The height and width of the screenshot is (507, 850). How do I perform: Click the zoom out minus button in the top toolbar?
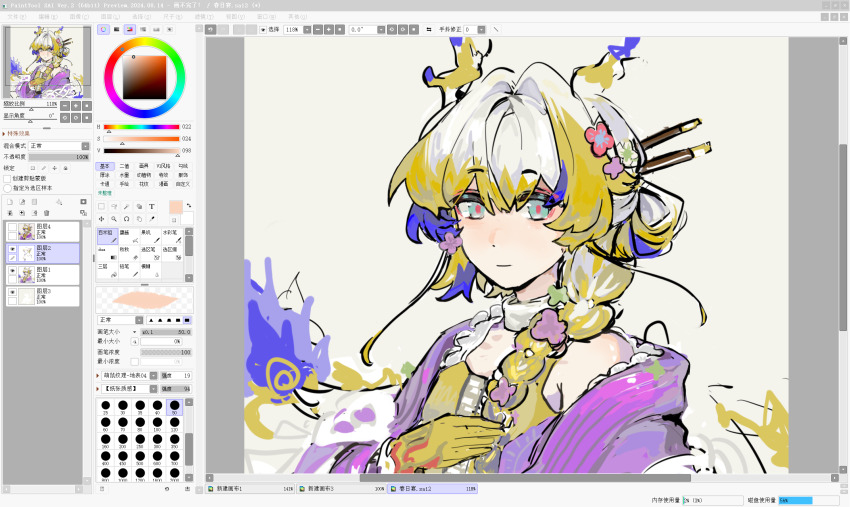click(318, 29)
